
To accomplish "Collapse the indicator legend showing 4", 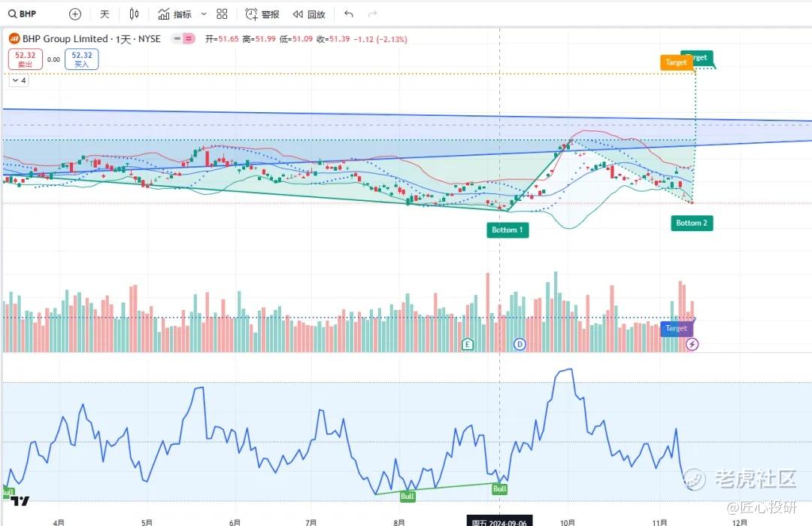I will point(19,81).
